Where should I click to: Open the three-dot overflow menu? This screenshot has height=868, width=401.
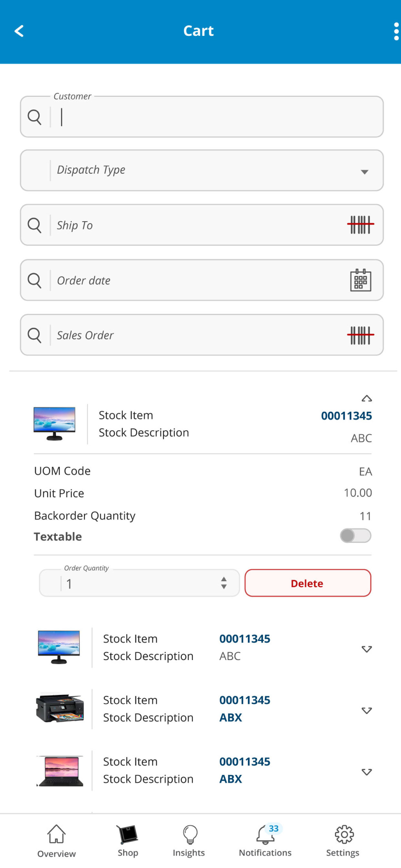(x=396, y=31)
